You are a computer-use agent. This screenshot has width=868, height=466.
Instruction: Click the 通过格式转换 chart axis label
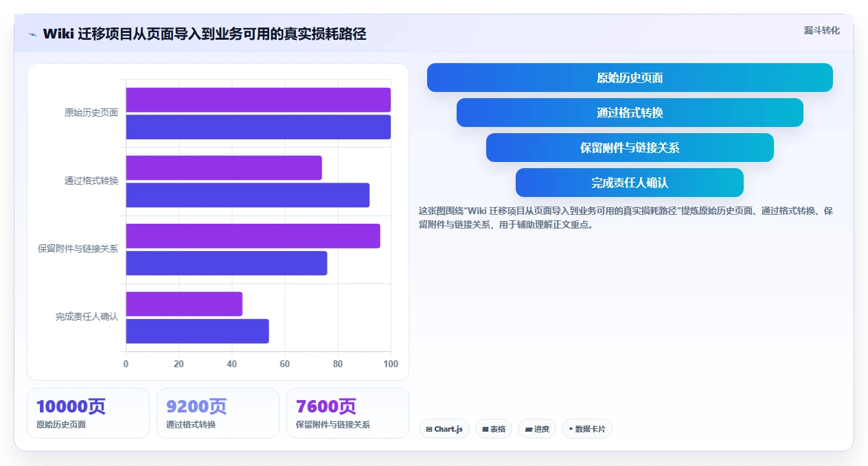[x=91, y=181]
